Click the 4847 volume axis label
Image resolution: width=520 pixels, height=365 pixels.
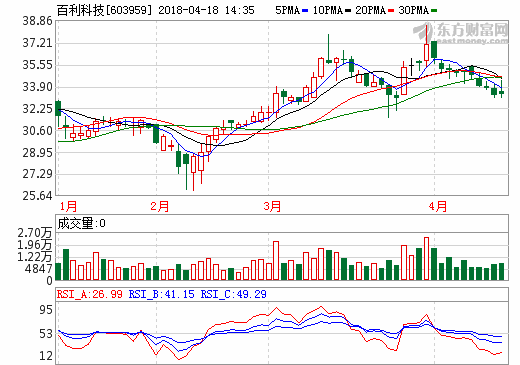pyautogui.click(x=38, y=269)
